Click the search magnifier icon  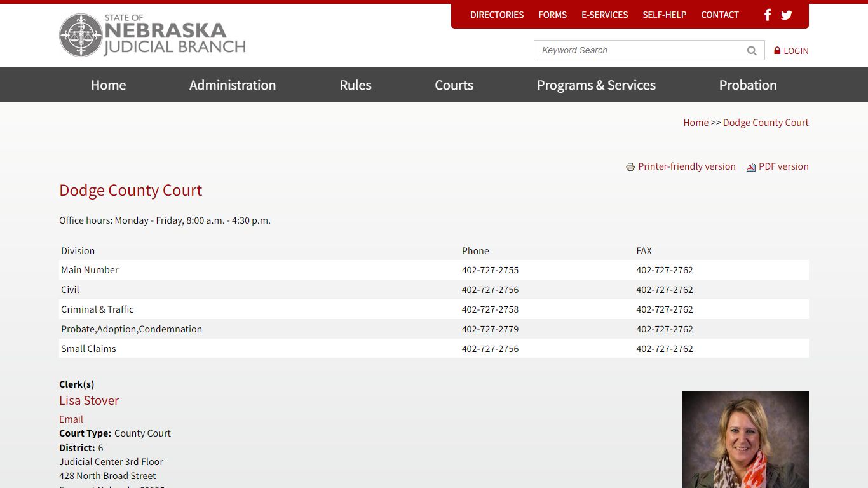click(x=752, y=51)
